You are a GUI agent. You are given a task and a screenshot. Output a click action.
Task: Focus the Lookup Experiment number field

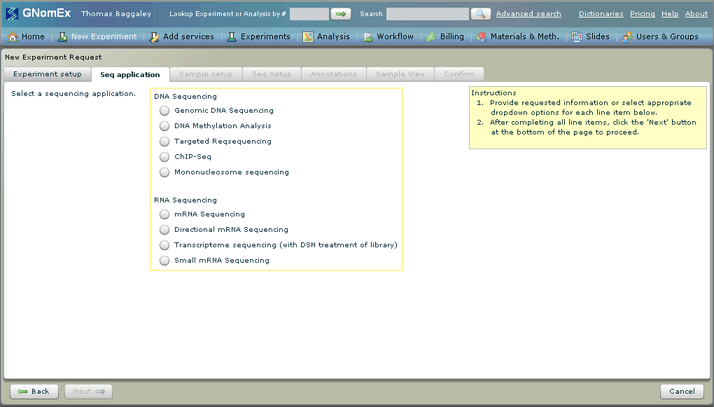[309, 14]
